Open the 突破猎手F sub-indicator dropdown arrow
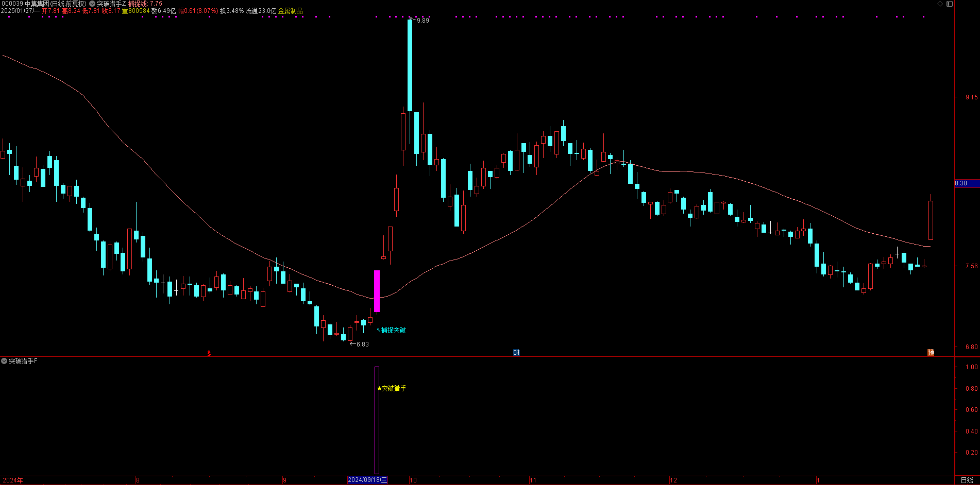Screen dimensions: 980x485 pyautogui.click(x=4, y=361)
